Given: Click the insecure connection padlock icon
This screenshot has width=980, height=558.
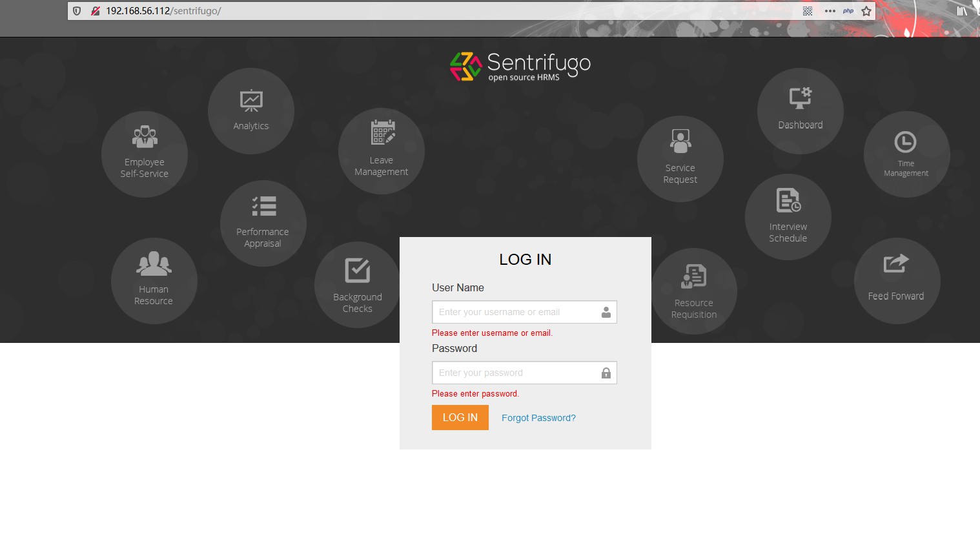Looking at the screenshot, I should coord(96,11).
